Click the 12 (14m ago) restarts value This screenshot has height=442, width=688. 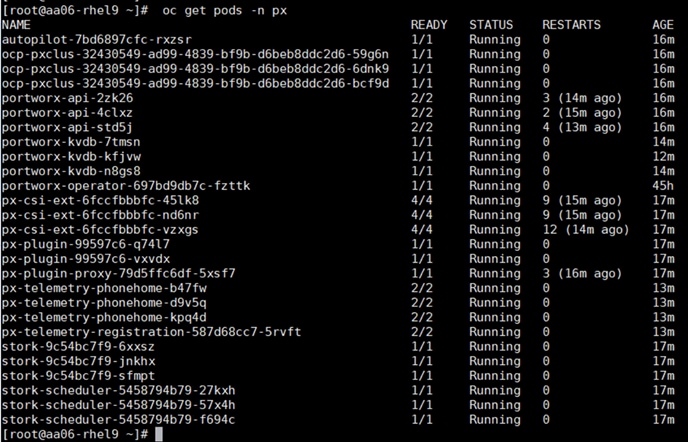(586, 229)
